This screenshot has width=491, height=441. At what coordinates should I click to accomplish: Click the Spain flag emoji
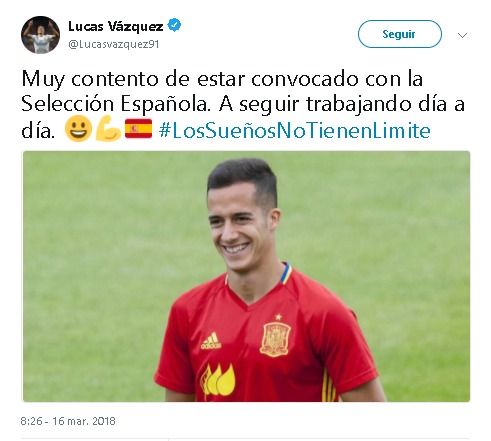[138, 129]
